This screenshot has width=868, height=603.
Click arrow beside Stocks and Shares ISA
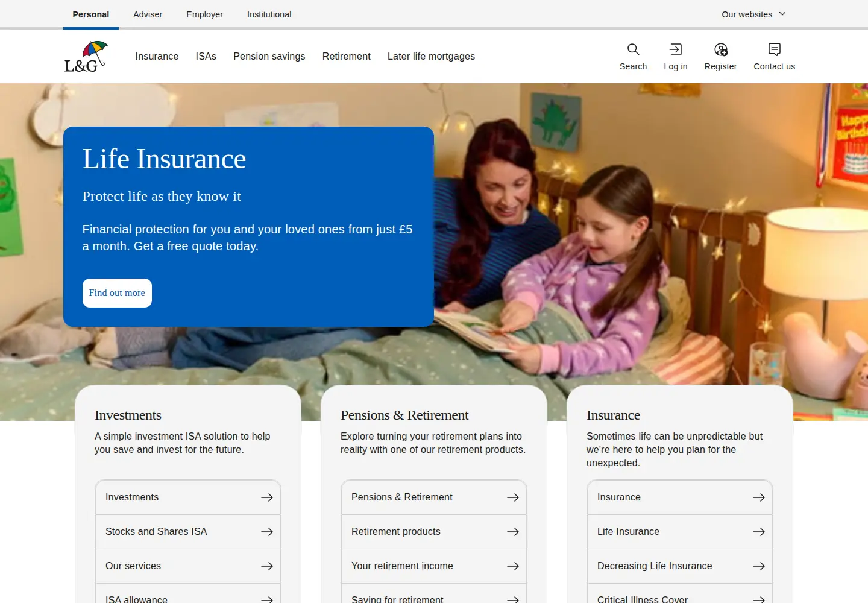click(267, 532)
